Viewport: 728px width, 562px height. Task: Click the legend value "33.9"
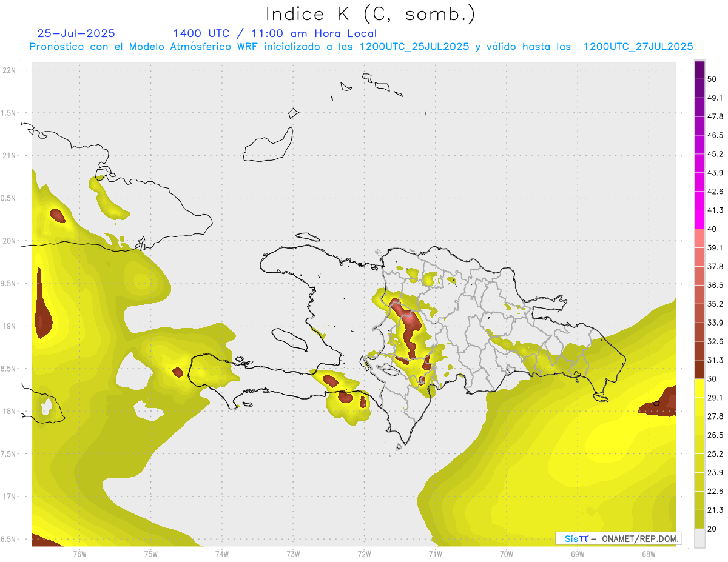pos(715,323)
